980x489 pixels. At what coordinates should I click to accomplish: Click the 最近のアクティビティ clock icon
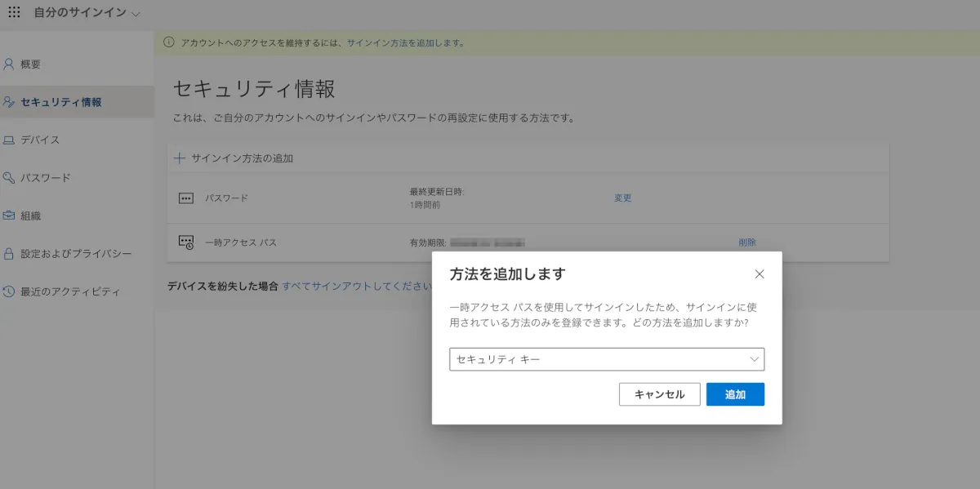coord(9,291)
